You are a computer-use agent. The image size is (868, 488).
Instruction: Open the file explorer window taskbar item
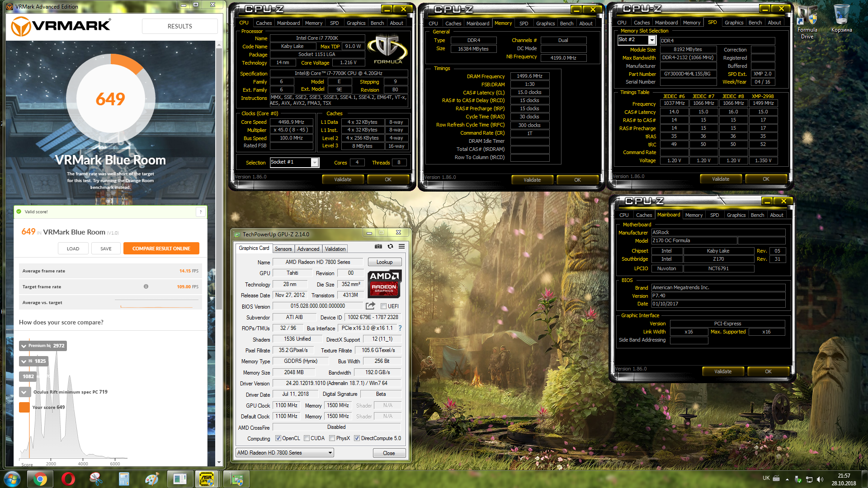180,479
